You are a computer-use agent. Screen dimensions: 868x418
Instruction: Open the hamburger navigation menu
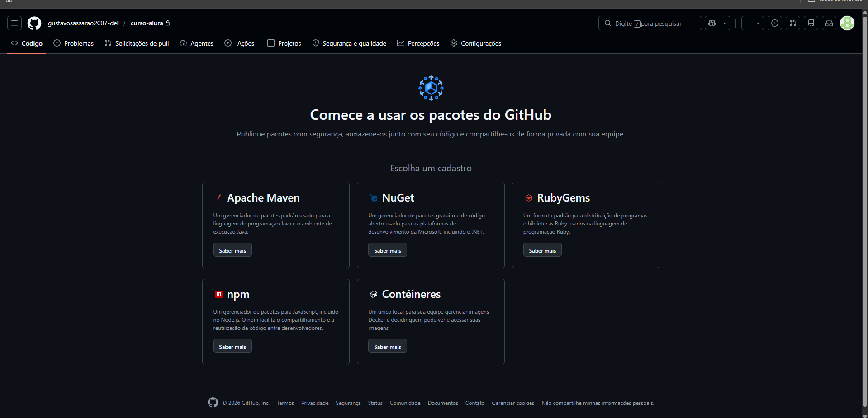pos(14,23)
